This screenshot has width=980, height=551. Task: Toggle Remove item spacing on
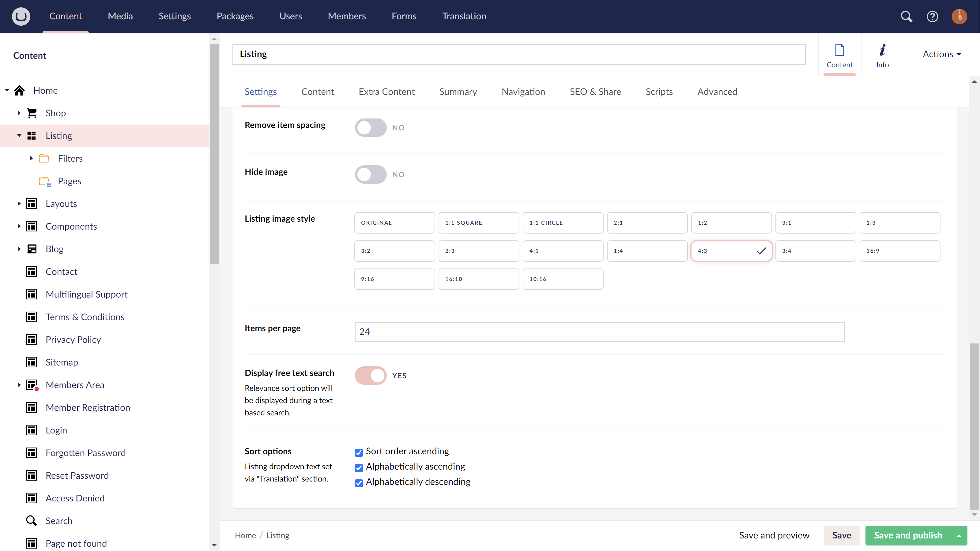pos(370,127)
